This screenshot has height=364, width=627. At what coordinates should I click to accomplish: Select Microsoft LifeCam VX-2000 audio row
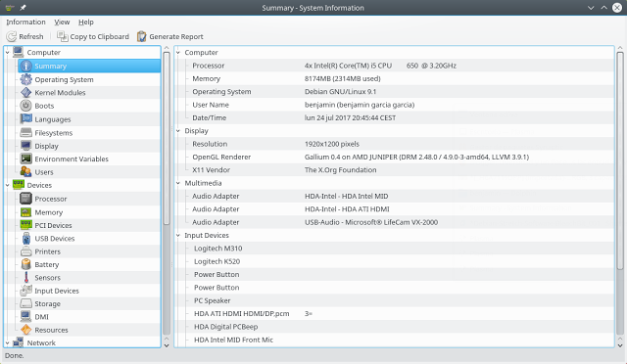point(394,222)
